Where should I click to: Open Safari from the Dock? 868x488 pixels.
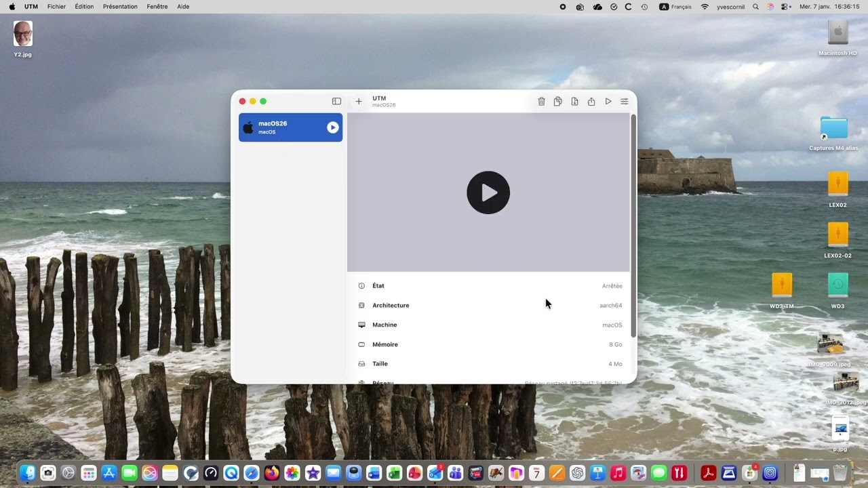[252, 473]
